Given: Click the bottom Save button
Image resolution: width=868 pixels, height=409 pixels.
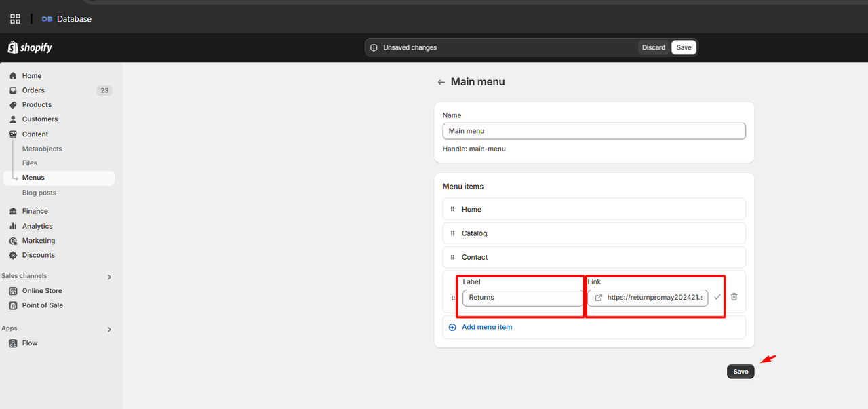Looking at the screenshot, I should 741,372.
